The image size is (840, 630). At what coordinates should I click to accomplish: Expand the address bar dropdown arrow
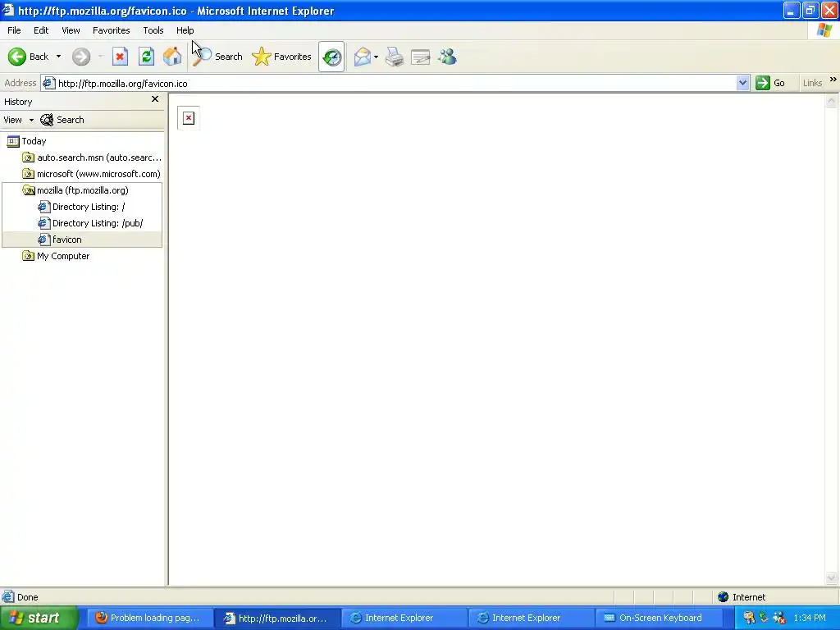[742, 83]
